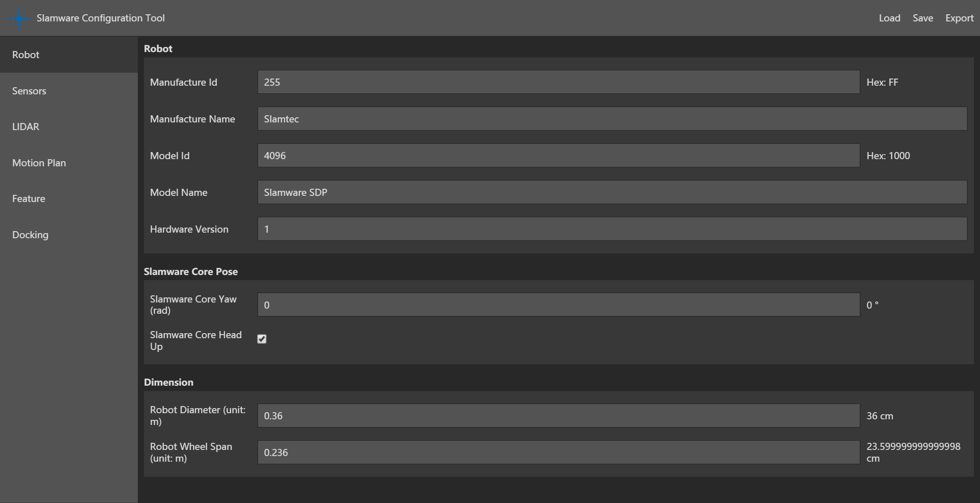The image size is (980, 503).
Task: Open the Docking tab
Action: pyautogui.click(x=30, y=235)
